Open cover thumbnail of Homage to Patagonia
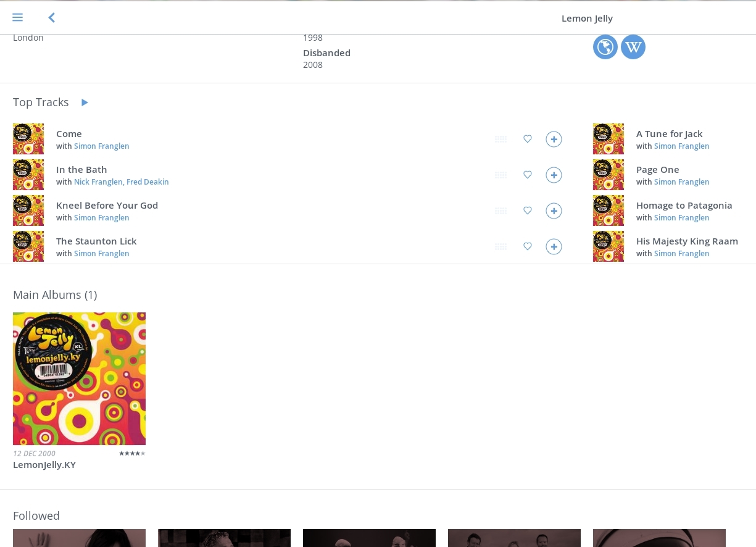 [x=609, y=211]
